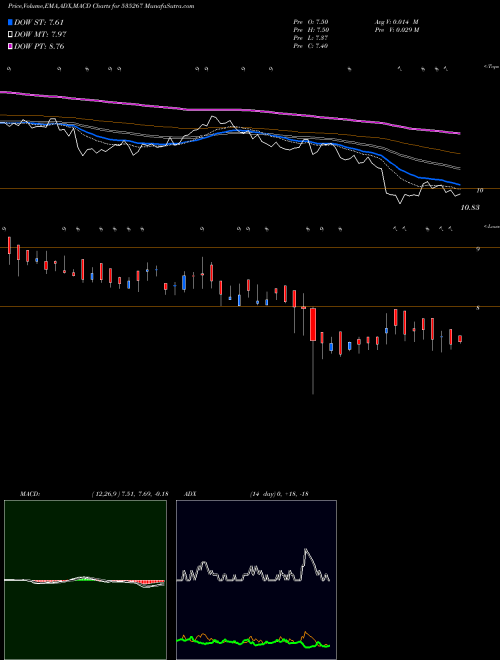Viewport: 500px width, 660px height.
Task: Open the green MACD indicator chart
Action: [x=85, y=580]
